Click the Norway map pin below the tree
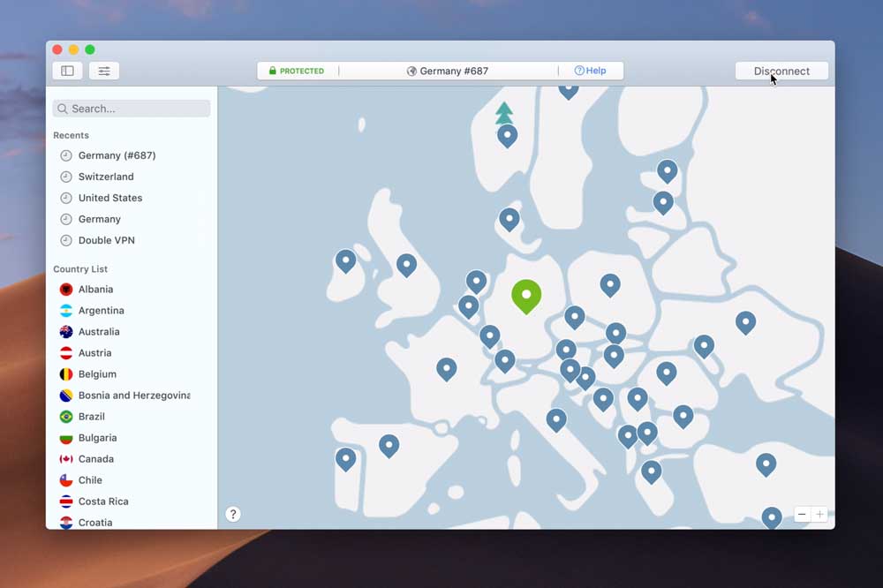This screenshot has width=883, height=588. point(508,136)
